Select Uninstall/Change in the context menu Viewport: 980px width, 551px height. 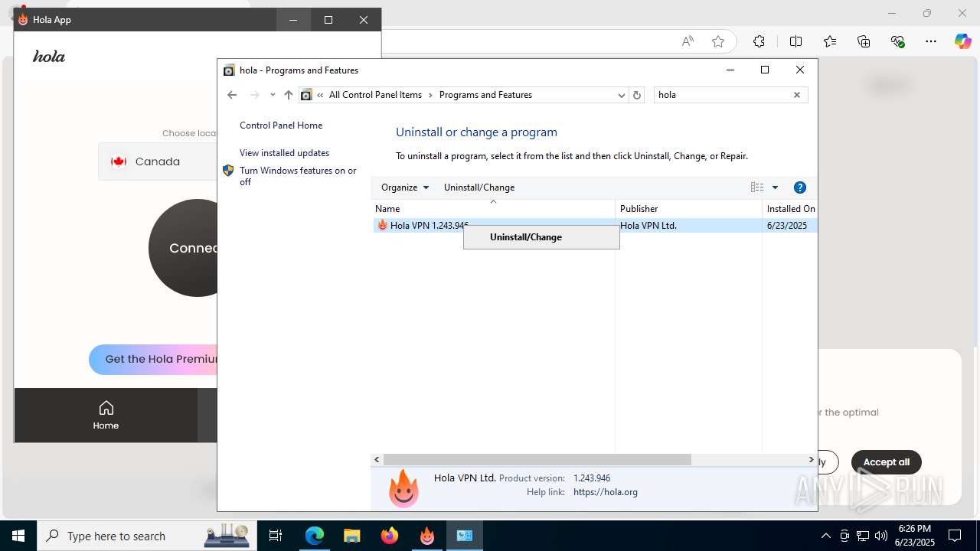(x=526, y=237)
